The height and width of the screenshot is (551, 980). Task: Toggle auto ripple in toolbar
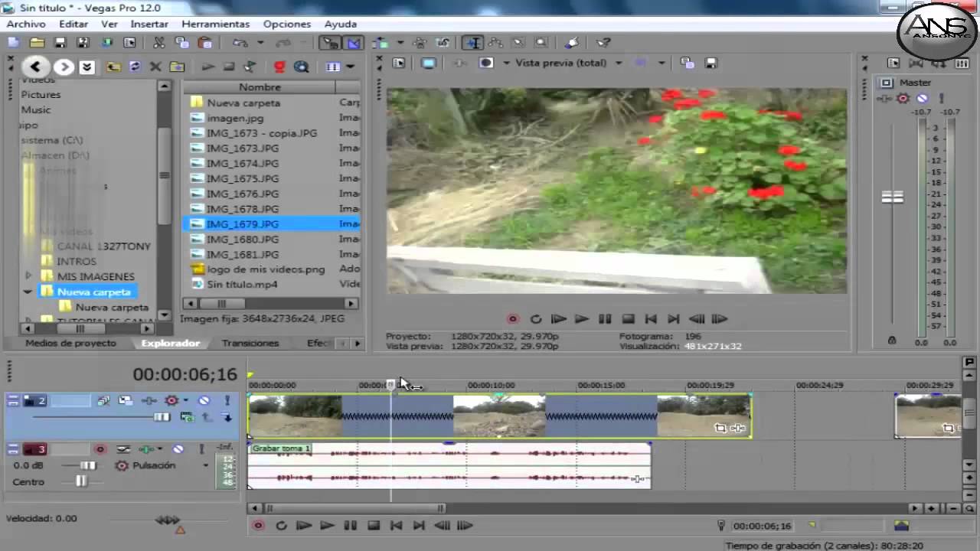[x=380, y=43]
